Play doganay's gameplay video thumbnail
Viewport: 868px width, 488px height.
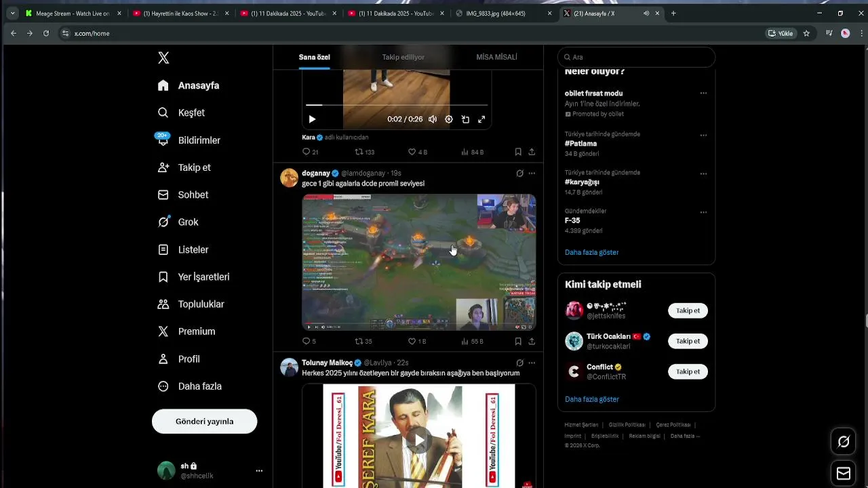[x=418, y=262]
